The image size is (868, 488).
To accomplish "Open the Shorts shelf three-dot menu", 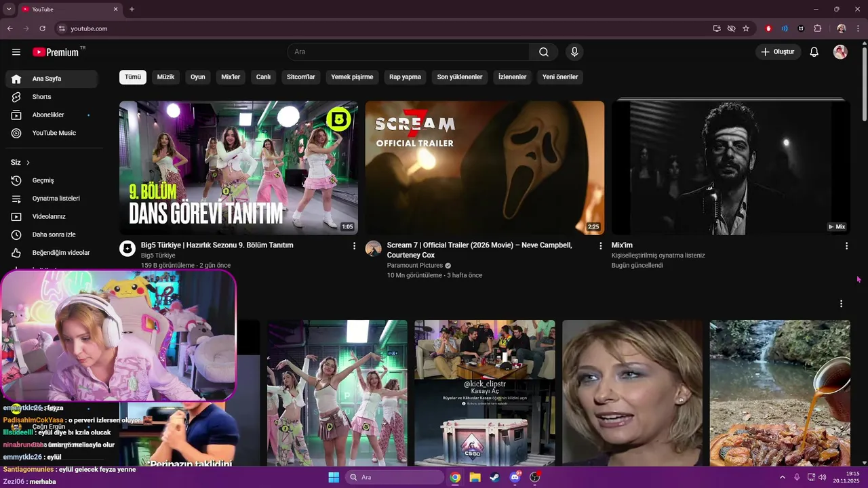I will 841,304.
